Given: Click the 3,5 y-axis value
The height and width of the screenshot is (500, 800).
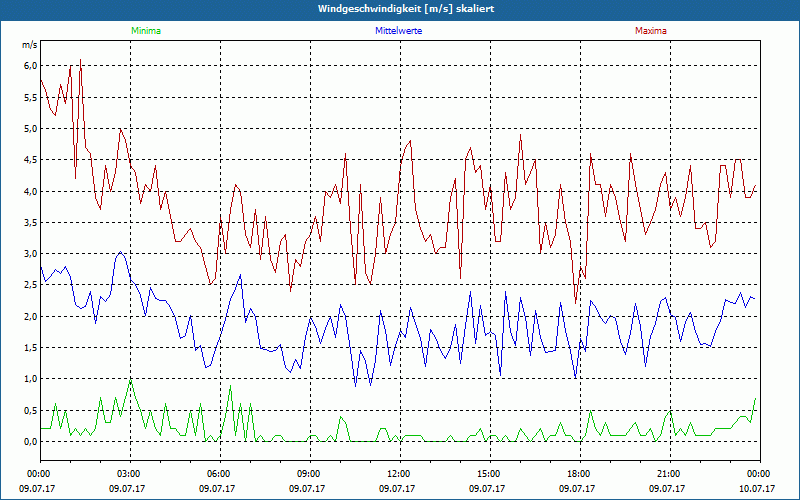Looking at the screenshot, I should 30,222.
